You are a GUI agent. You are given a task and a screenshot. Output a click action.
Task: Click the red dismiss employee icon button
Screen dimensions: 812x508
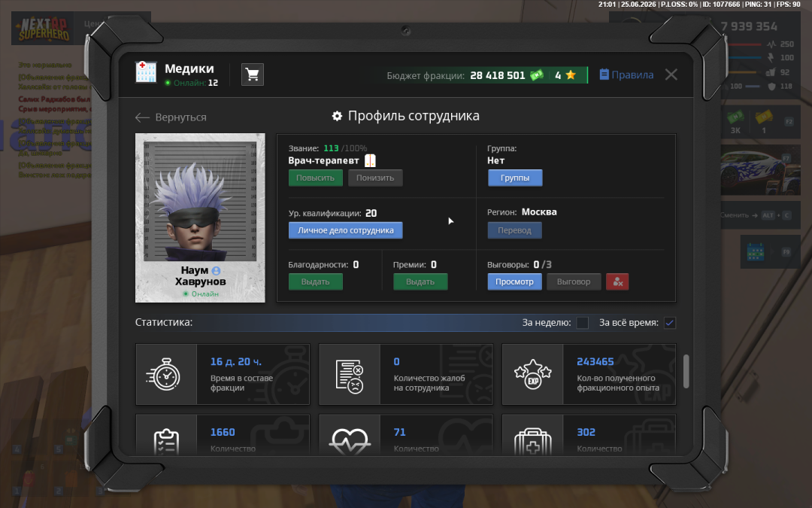pos(617,281)
